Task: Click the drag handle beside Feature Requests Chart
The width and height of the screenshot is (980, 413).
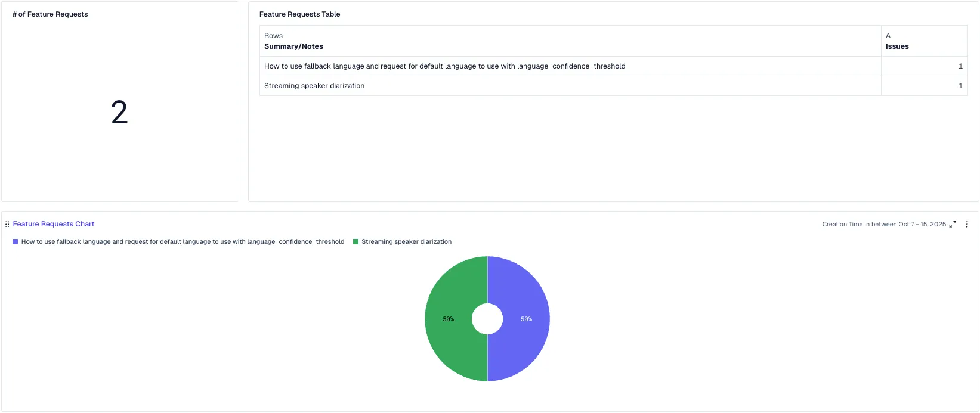Action: [7, 225]
